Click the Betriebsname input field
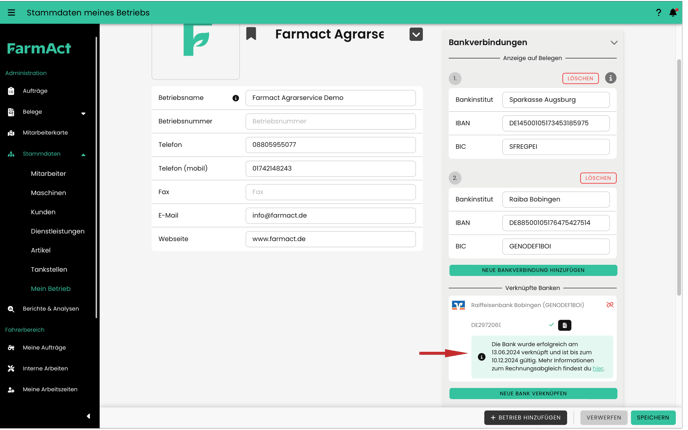 (x=330, y=98)
